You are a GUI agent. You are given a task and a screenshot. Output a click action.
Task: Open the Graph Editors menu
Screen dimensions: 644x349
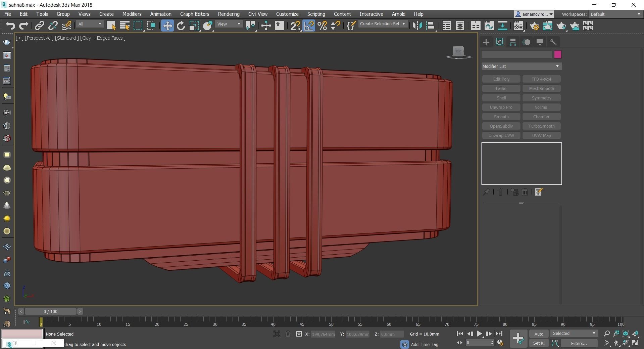coord(195,14)
